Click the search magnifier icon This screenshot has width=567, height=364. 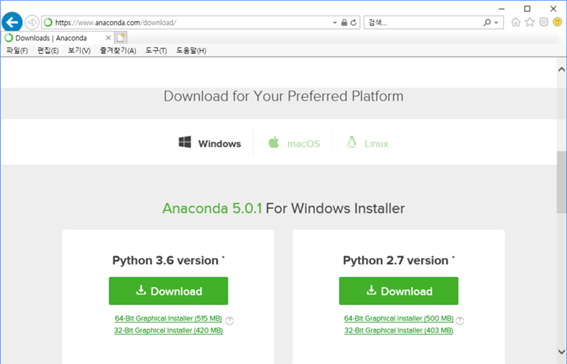pos(487,22)
